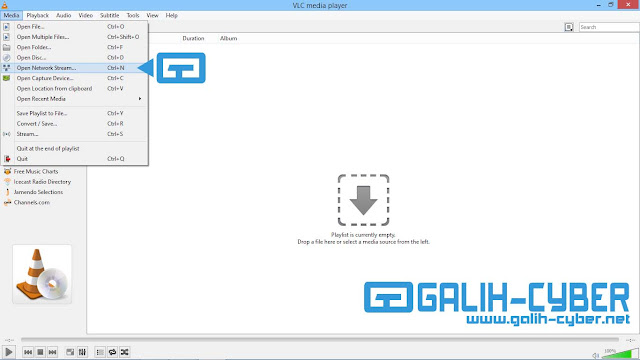Open the Video menu
640x360 pixels.
[86, 15]
